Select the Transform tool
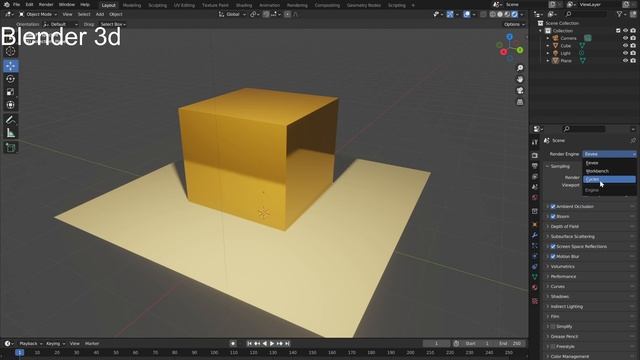 click(x=11, y=105)
